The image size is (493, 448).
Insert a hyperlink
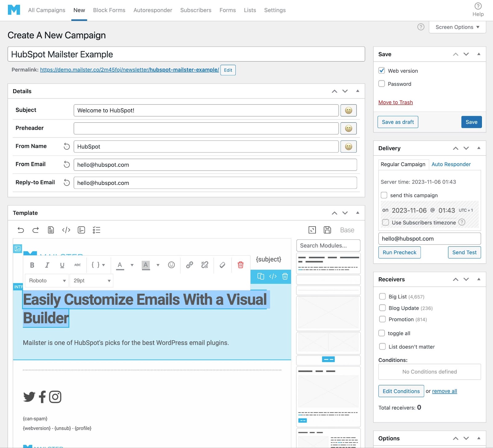point(189,265)
